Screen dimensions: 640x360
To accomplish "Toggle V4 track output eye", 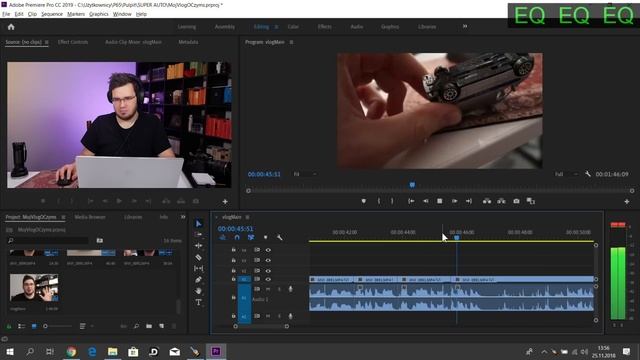I will tap(268, 250).
